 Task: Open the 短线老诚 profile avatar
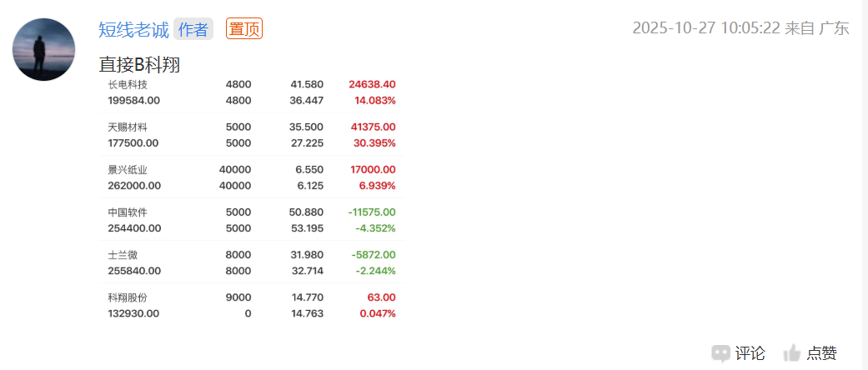tap(44, 50)
